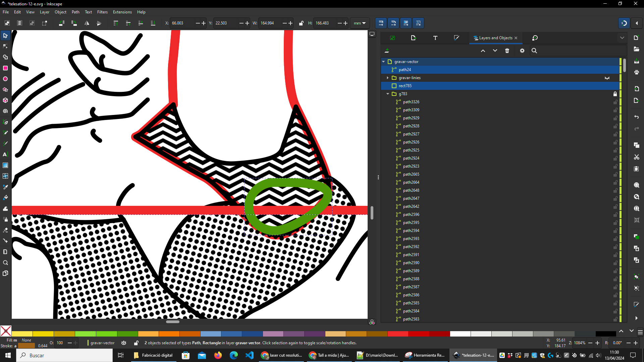
Task: Click search icon in Layers panel
Action: click(534, 51)
